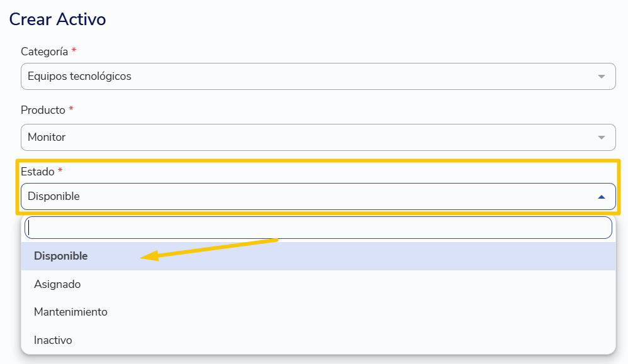
Task: Focus the search box in Estado list
Action: coord(318,228)
